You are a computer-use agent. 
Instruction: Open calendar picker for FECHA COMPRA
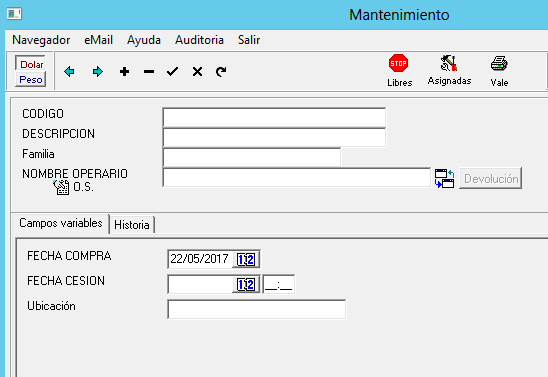[x=246, y=259]
